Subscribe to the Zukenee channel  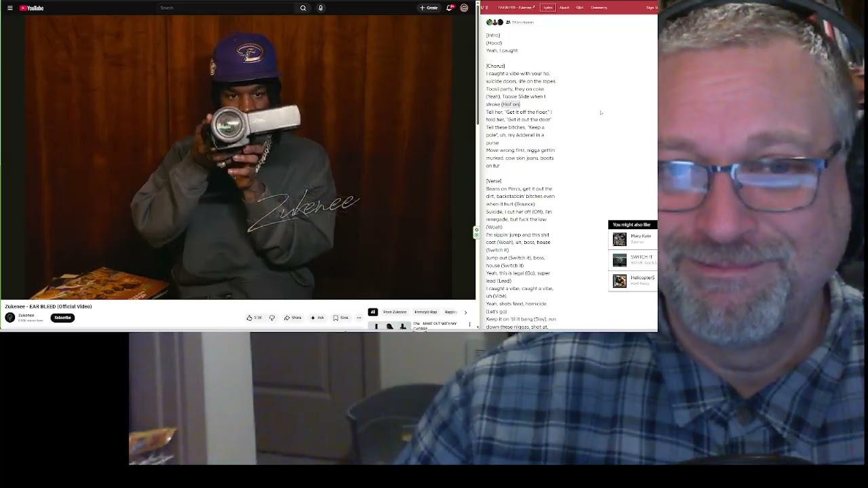pyautogui.click(x=62, y=318)
